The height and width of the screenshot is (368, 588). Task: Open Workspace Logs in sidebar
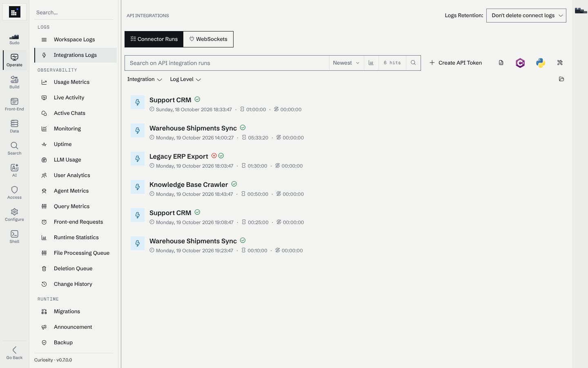[76, 40]
